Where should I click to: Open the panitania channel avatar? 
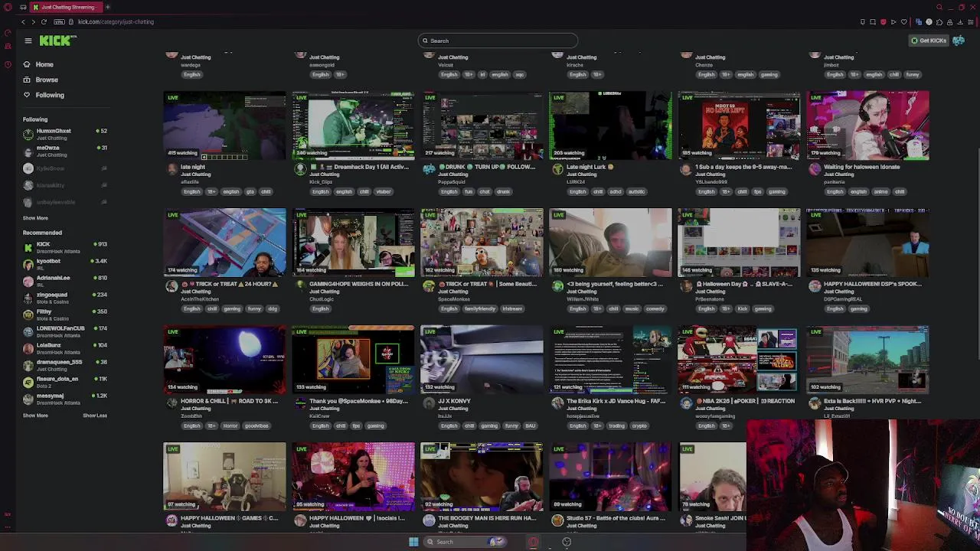click(815, 169)
